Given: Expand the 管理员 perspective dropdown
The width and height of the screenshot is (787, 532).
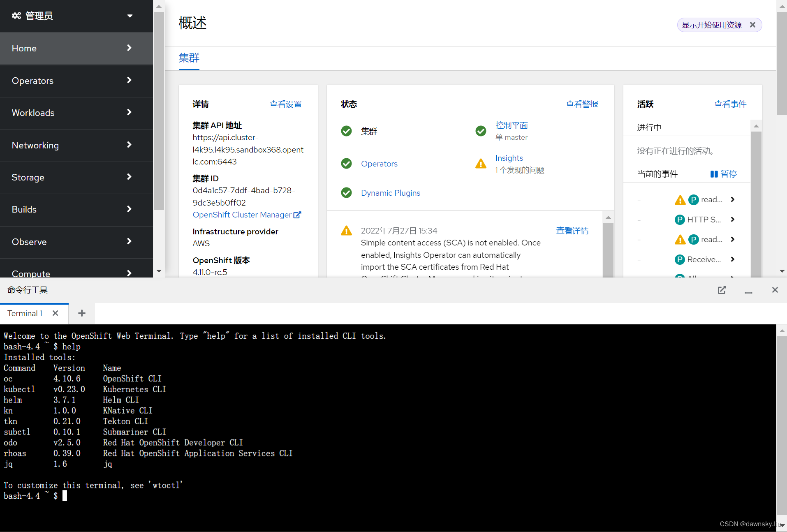Looking at the screenshot, I should point(130,16).
